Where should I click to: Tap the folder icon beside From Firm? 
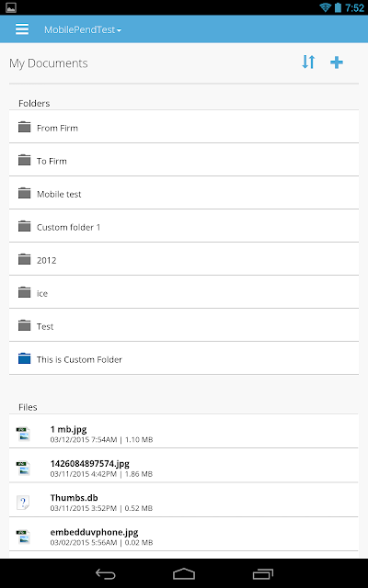coord(25,127)
